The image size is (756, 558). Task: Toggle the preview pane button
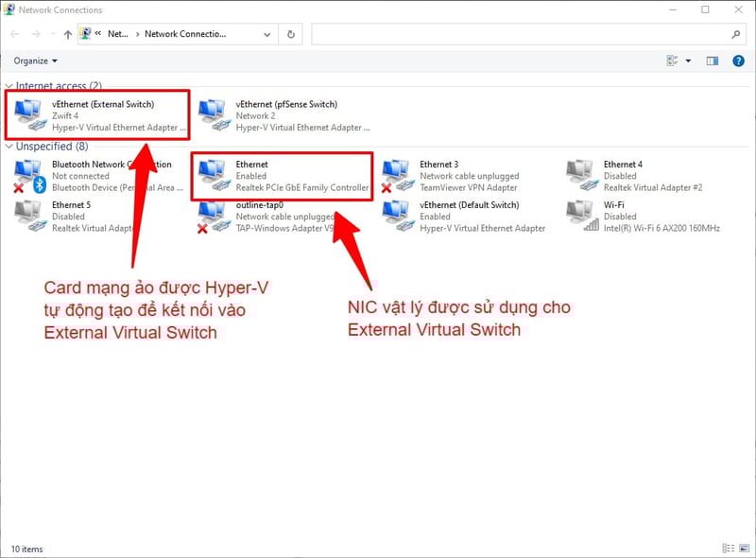pos(713,61)
